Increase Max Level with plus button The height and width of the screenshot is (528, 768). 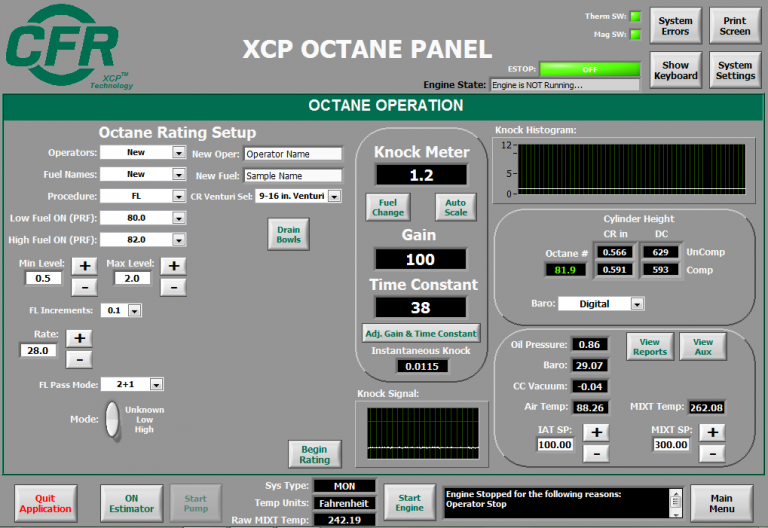pos(173,266)
